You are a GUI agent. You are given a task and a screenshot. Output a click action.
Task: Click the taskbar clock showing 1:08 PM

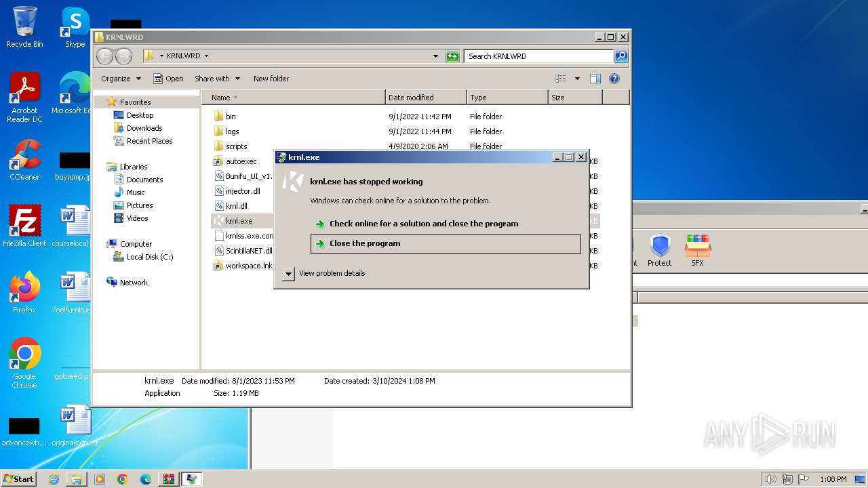pos(833,479)
